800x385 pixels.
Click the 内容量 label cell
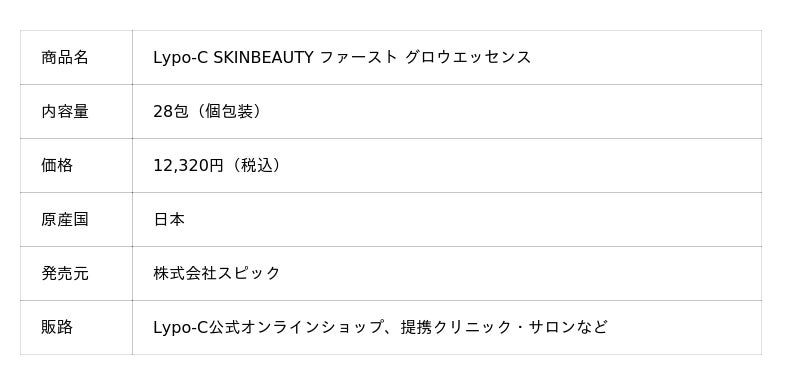(x=77, y=112)
